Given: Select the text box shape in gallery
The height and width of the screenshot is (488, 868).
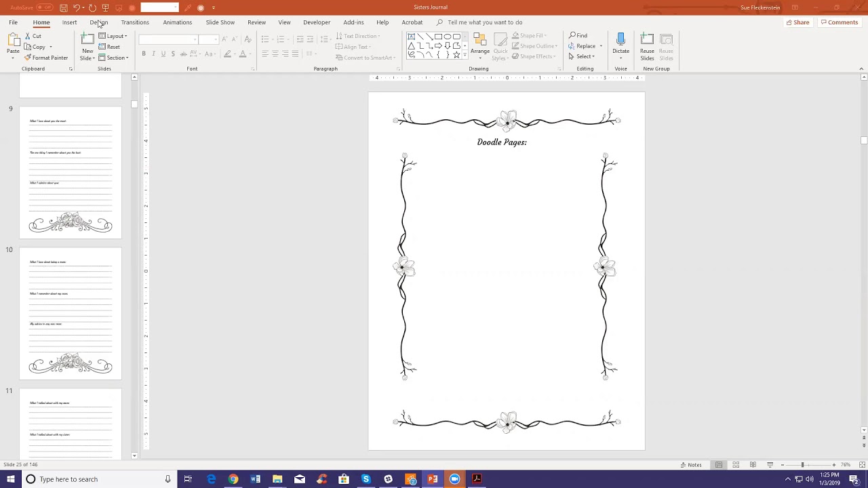Looking at the screenshot, I should (411, 37).
